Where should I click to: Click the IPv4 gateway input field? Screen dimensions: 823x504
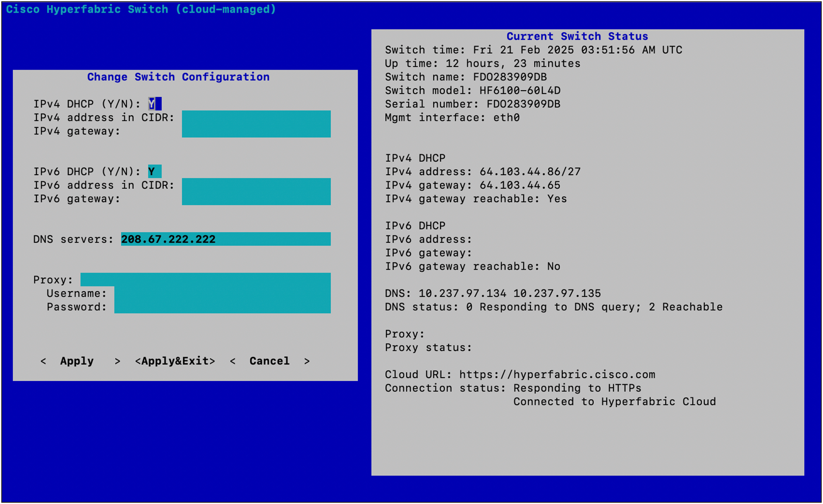(256, 131)
